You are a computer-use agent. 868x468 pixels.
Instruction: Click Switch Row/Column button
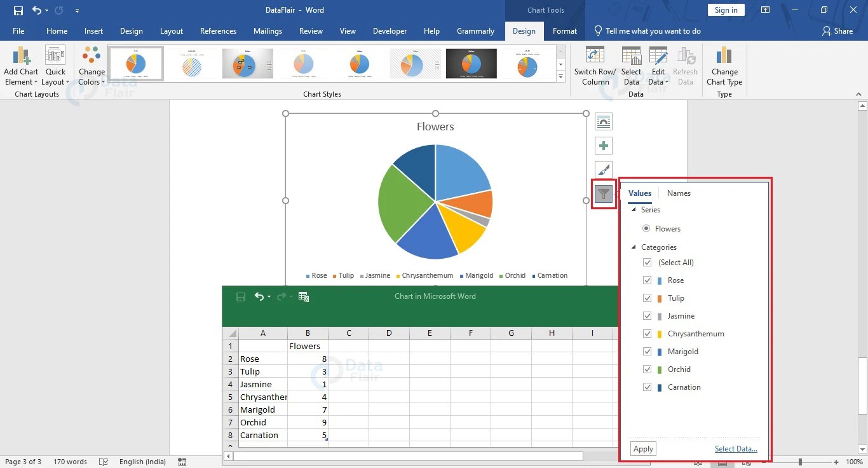pos(595,66)
